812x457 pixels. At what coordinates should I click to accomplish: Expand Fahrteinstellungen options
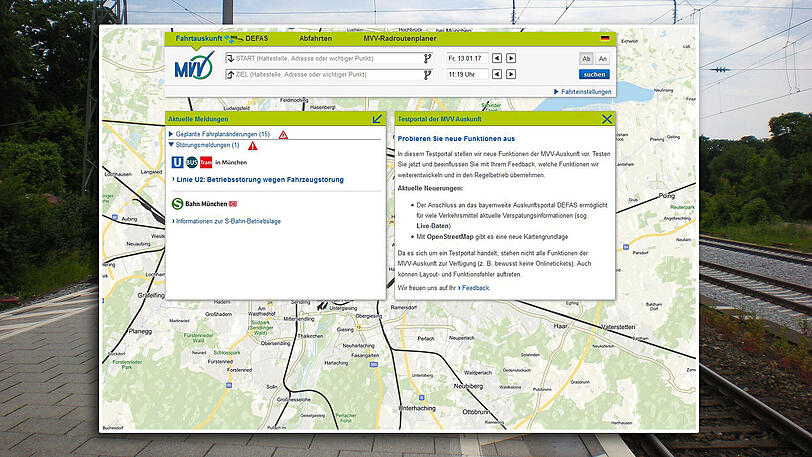tap(583, 92)
